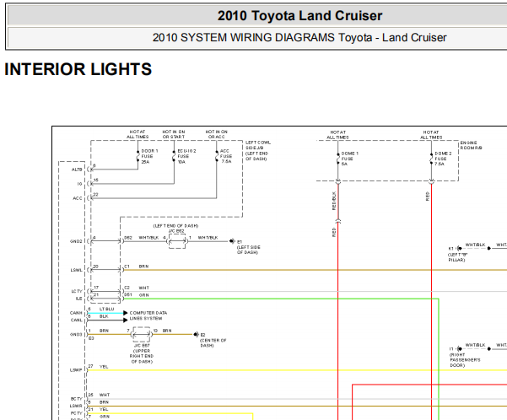
Task: Click "HOT AT ALL TIMES" above DOME 2 fuse
Action: (x=431, y=135)
